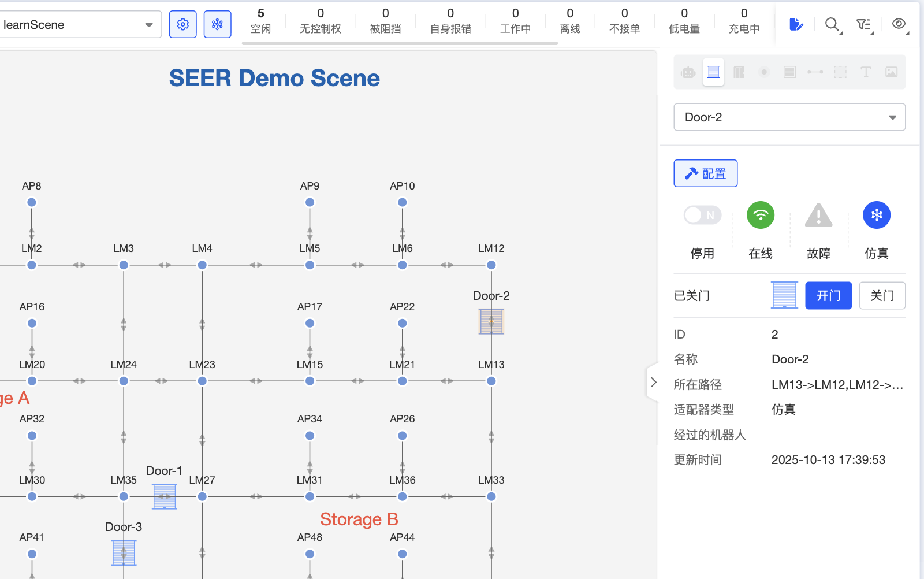
Task: Select the 空闲 idle status tab
Action: tap(260, 21)
